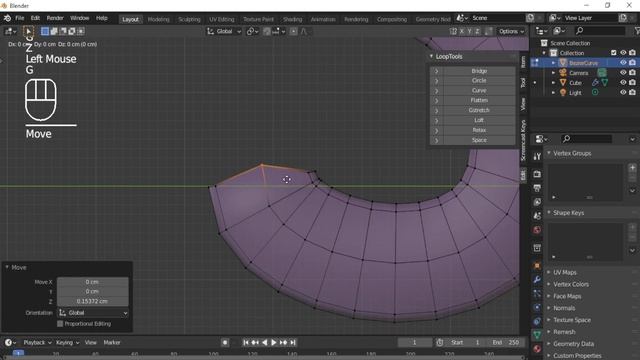Open the Material properties tab icon
This screenshot has height=360, width=640.
(537, 349)
